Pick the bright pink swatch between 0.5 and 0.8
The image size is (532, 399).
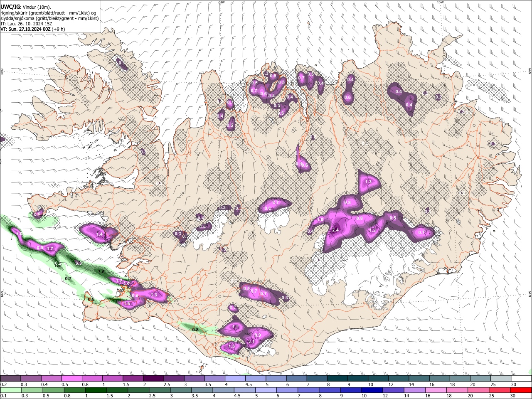pyautogui.click(x=71, y=379)
